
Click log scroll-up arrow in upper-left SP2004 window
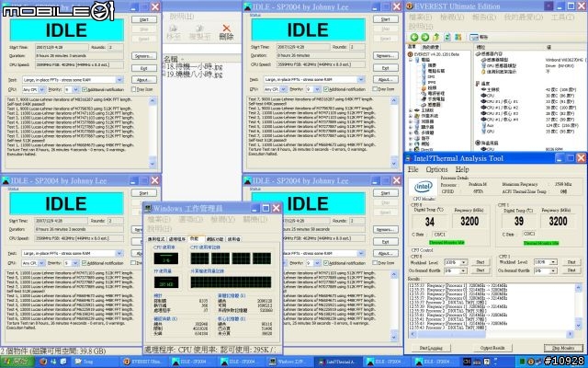pyautogui.click(x=153, y=100)
